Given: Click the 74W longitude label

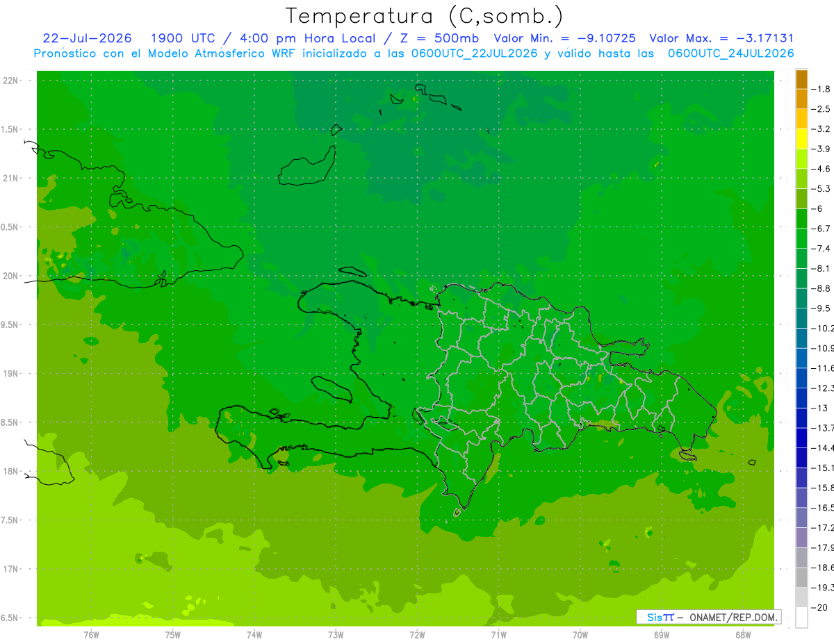Looking at the screenshot, I should click(x=254, y=634).
